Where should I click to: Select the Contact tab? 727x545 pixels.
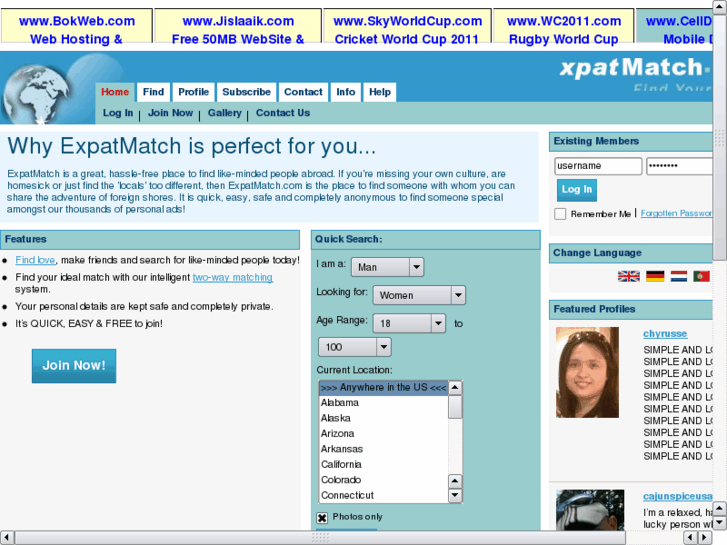pyautogui.click(x=303, y=92)
